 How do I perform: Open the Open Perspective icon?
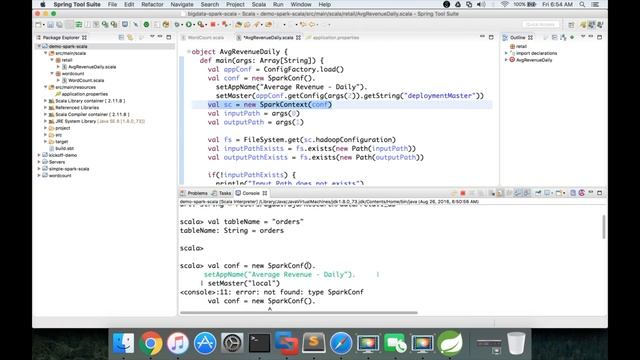click(x=571, y=25)
